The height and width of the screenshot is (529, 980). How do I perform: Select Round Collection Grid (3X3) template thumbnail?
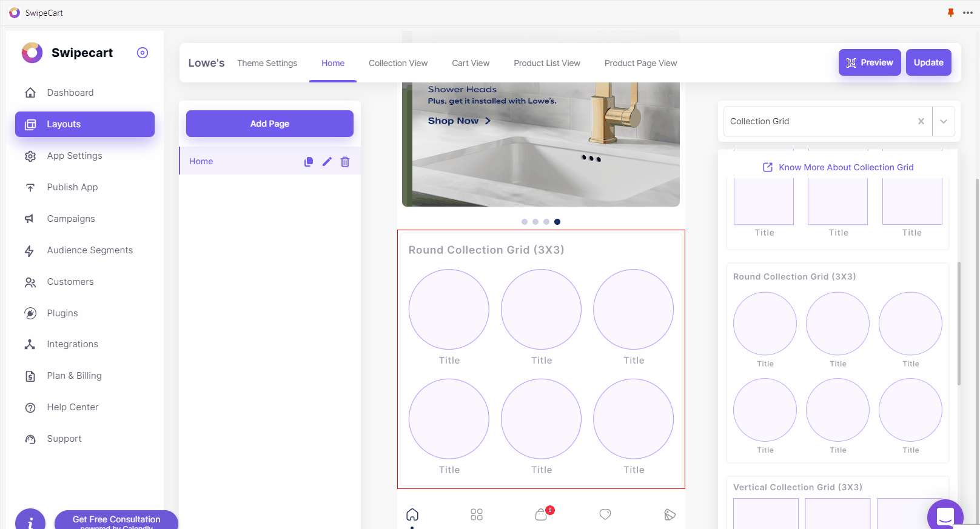tap(837, 364)
